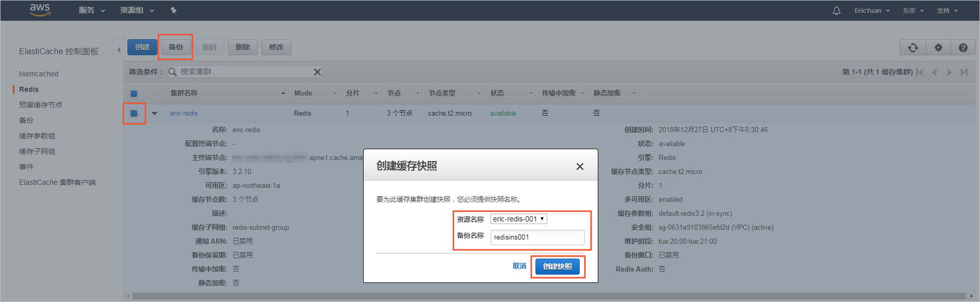The image size is (980, 302).
Task: Sort by 集群名称 column
Action: [x=184, y=93]
